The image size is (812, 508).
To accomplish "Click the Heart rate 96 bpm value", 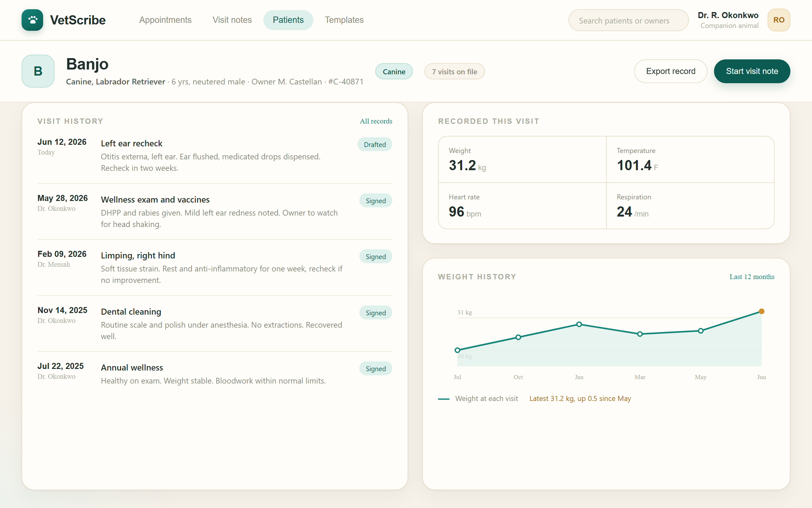I will [465, 212].
